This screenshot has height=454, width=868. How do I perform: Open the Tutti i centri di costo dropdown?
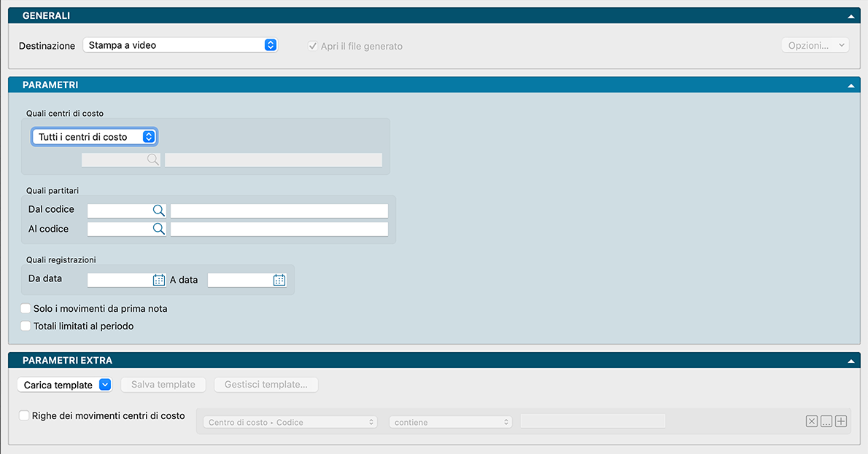[x=94, y=137]
